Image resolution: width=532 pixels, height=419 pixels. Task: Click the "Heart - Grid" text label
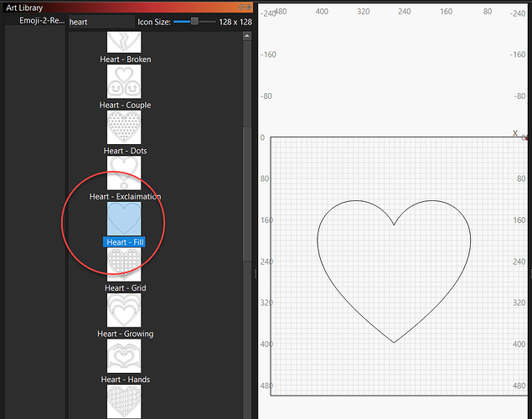126,288
